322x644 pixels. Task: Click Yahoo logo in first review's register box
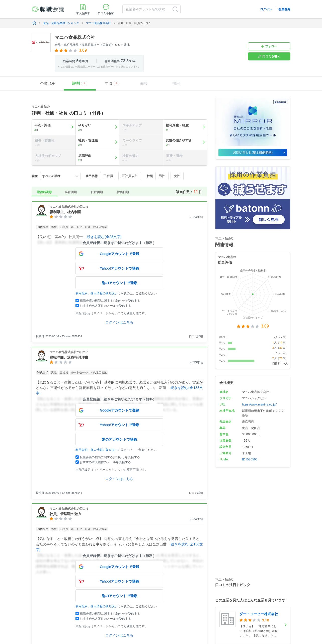(81, 268)
